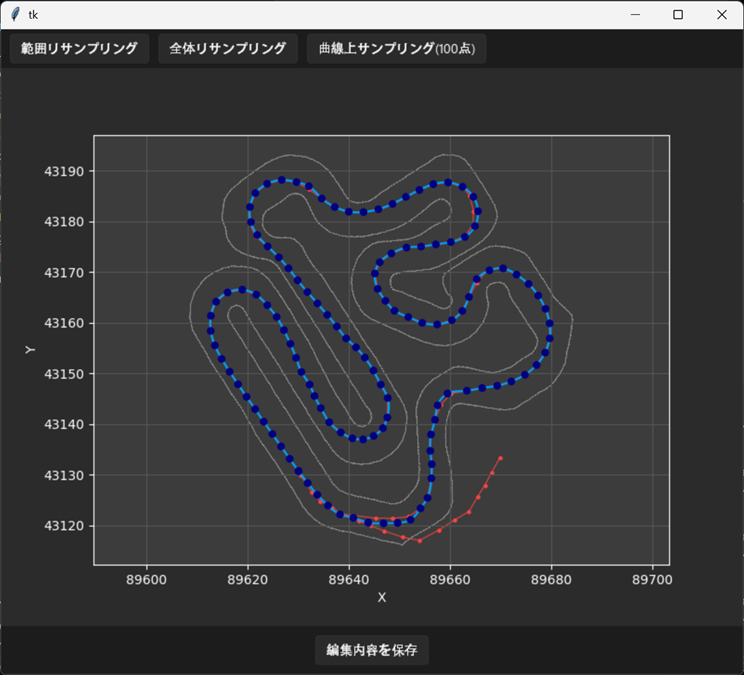This screenshot has height=675, width=744.
Task: Click the Y-axis tick label 43150
Action: tap(64, 374)
